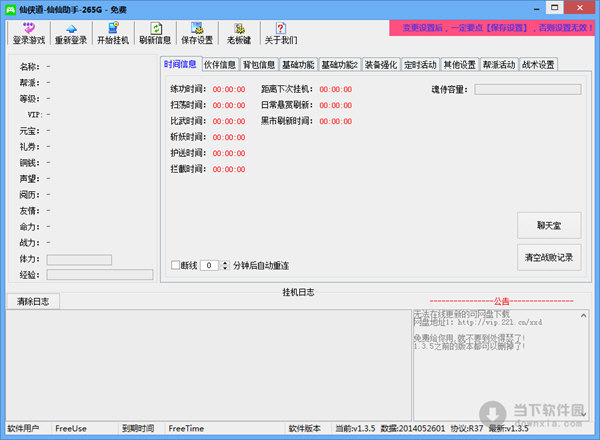Refresh info via 刷新信息 icon
Image resolution: width=600 pixels, height=440 pixels.
click(155, 33)
